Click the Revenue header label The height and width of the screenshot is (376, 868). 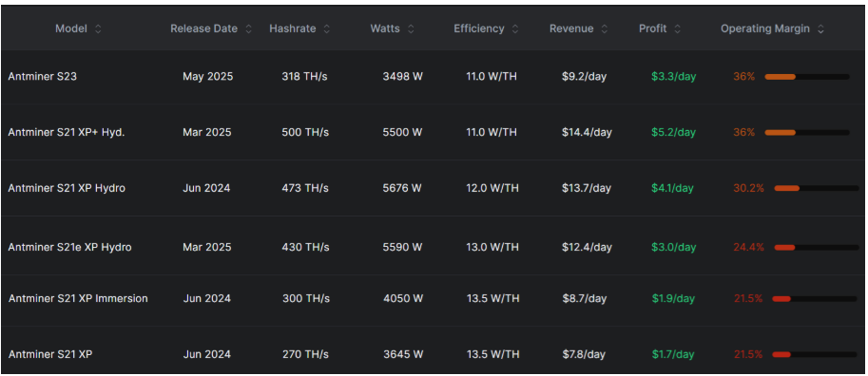(571, 28)
